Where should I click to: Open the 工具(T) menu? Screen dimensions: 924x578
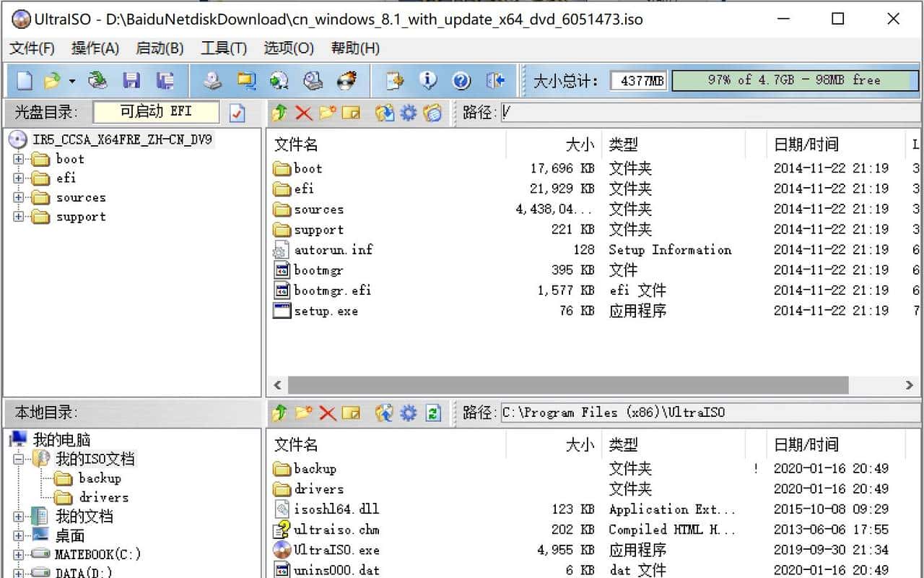[224, 48]
